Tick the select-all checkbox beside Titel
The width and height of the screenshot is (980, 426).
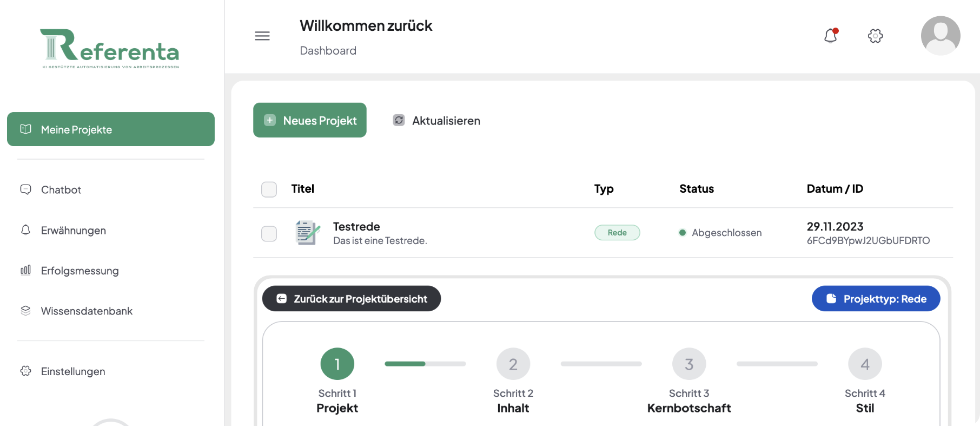(269, 189)
